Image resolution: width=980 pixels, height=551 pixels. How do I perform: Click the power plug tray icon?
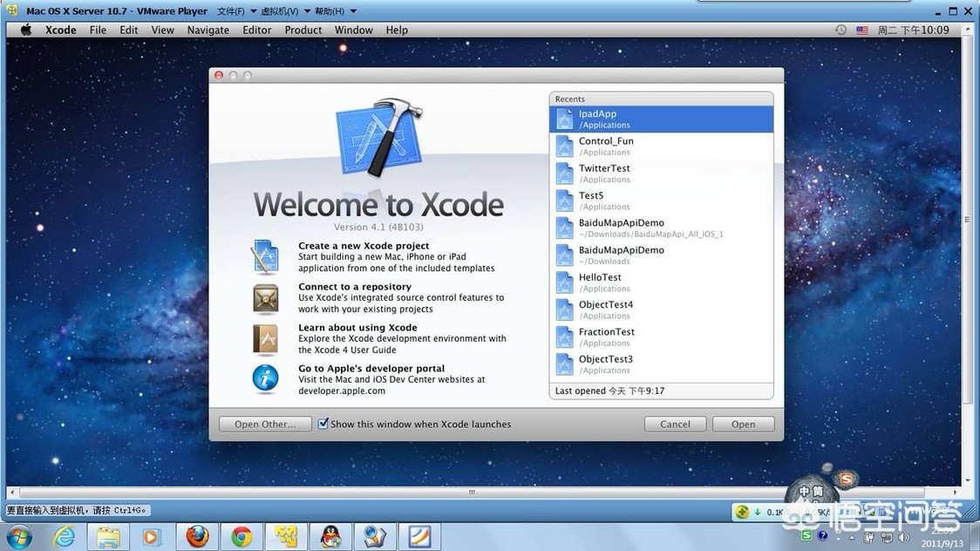868,537
